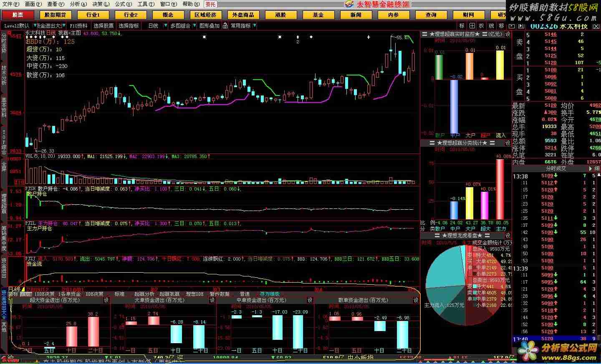Click the 存为模板 save template link

tap(270, 294)
